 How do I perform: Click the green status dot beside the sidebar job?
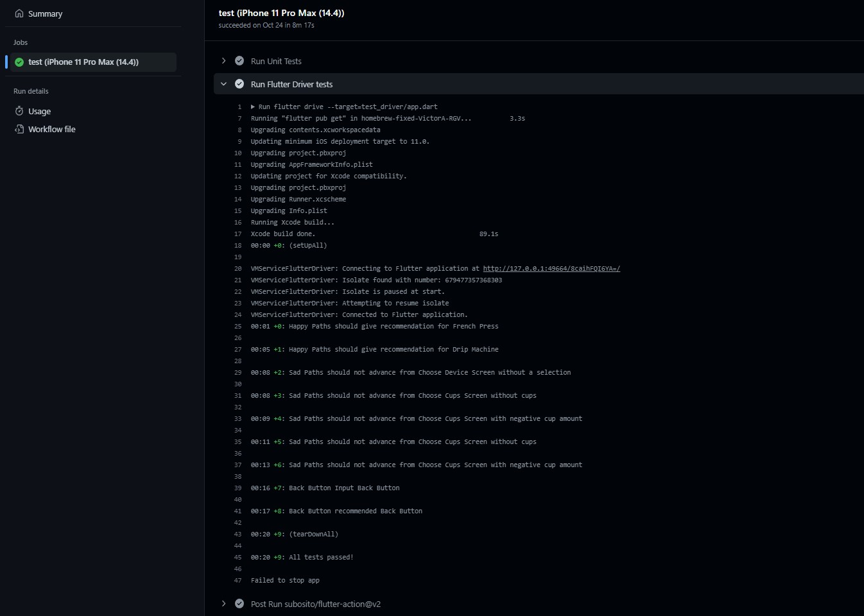tap(18, 62)
